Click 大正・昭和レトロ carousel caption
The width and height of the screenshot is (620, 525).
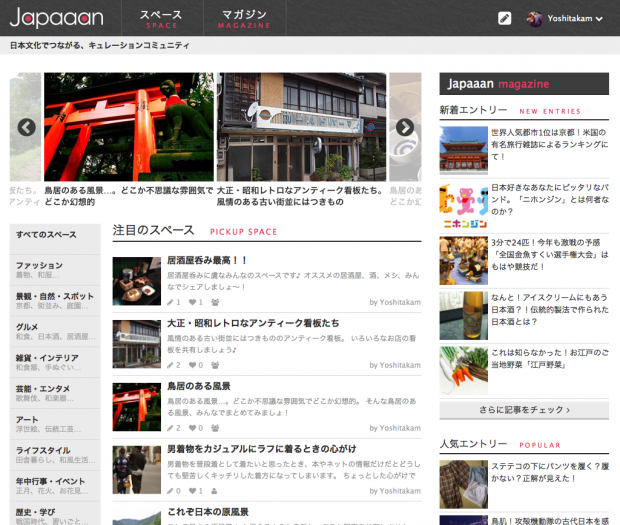click(300, 196)
